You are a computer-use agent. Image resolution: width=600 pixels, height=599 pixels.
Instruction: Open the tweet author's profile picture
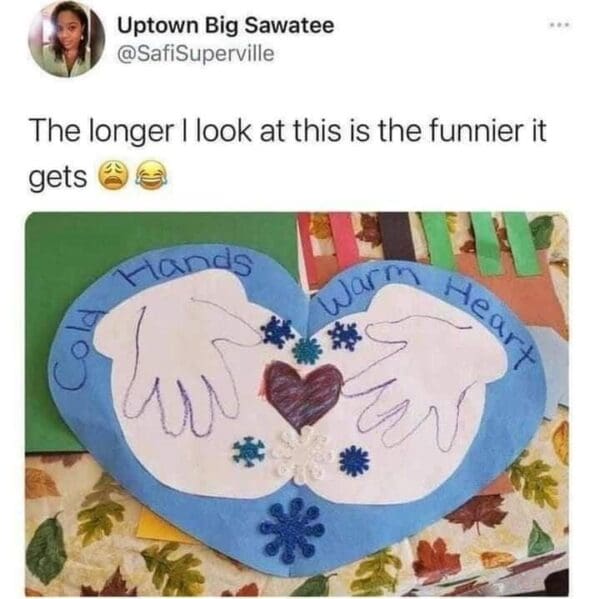67,39
